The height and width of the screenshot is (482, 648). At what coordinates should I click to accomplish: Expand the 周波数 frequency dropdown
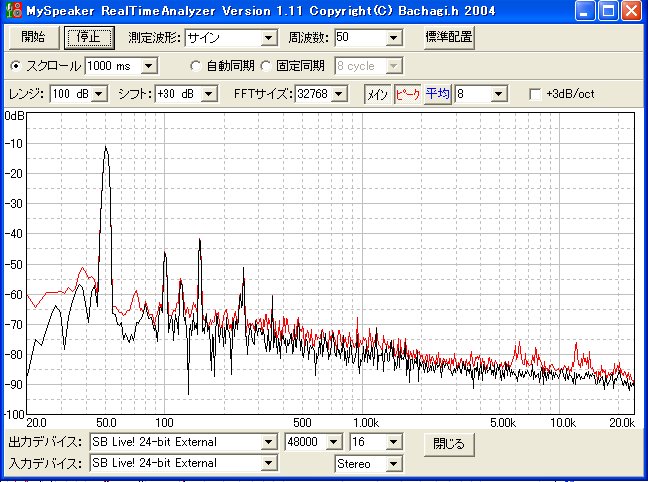click(392, 38)
